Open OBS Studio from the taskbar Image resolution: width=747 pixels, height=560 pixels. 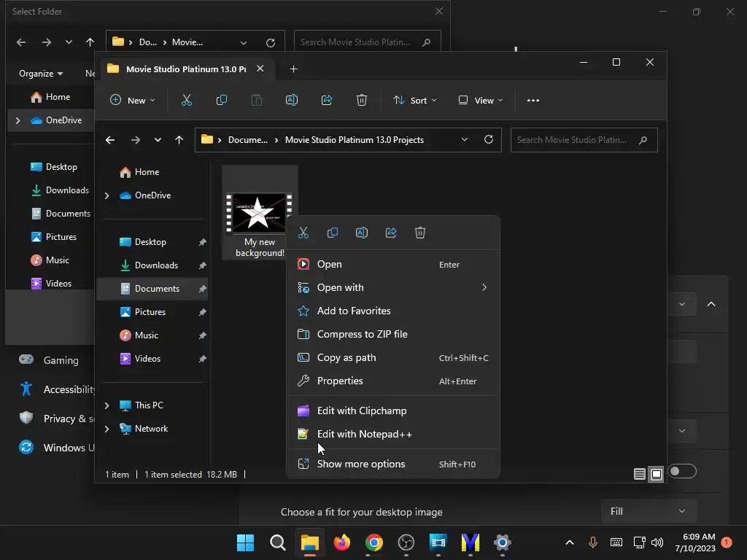click(406, 542)
